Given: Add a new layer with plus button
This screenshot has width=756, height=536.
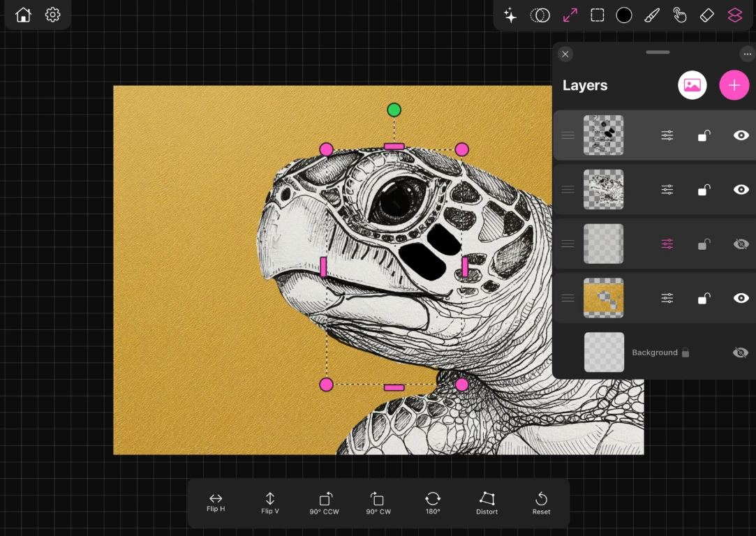Looking at the screenshot, I should pos(734,85).
